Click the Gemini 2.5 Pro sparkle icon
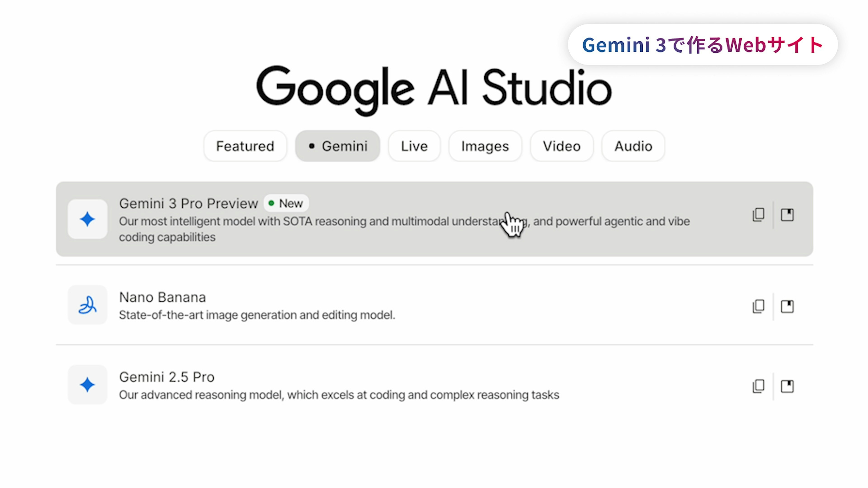The width and height of the screenshot is (868, 488). tap(87, 385)
